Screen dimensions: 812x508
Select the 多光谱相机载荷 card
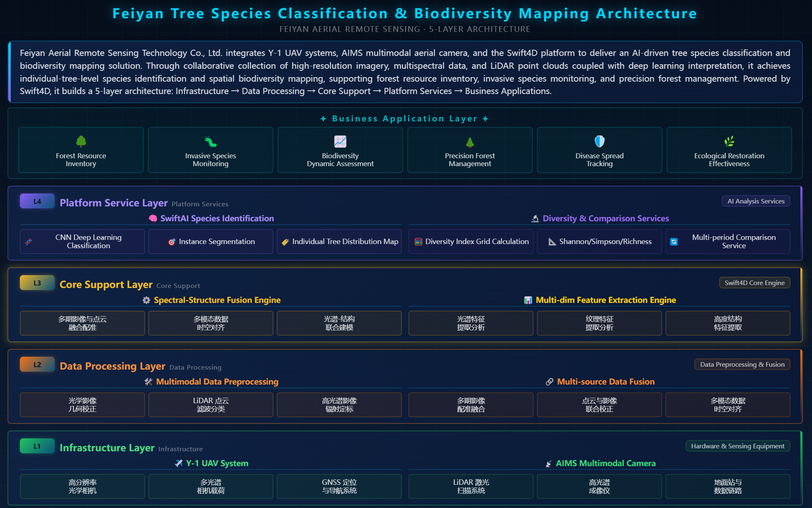click(x=211, y=486)
